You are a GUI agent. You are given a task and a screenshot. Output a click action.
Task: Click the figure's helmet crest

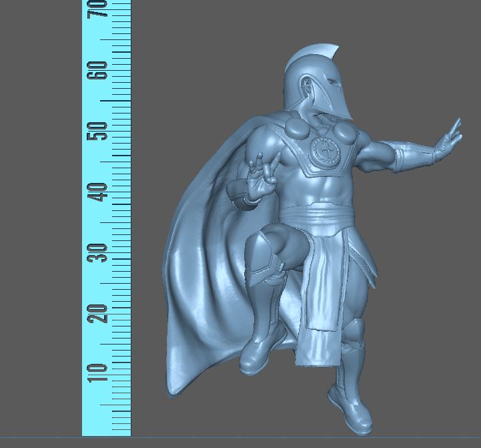pos(312,57)
